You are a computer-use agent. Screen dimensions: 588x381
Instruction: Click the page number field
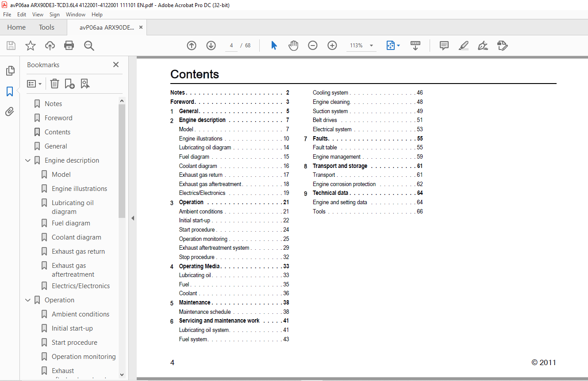pyautogui.click(x=231, y=46)
